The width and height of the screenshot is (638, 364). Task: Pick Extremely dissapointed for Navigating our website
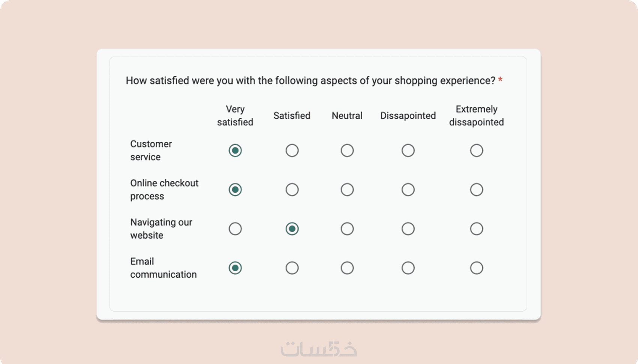click(477, 229)
